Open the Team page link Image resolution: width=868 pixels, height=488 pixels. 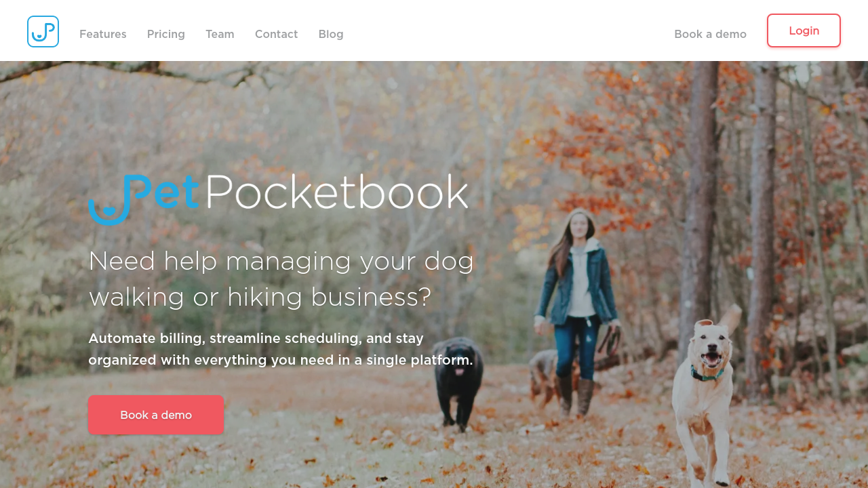[x=220, y=34]
